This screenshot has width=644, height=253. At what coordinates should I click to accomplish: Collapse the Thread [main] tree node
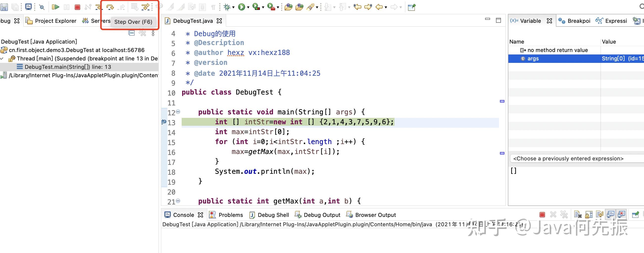click(x=2, y=58)
